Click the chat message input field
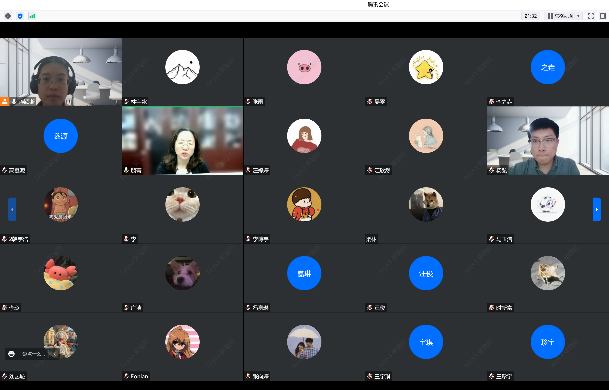Screen dimensions: 609x390 (33, 354)
